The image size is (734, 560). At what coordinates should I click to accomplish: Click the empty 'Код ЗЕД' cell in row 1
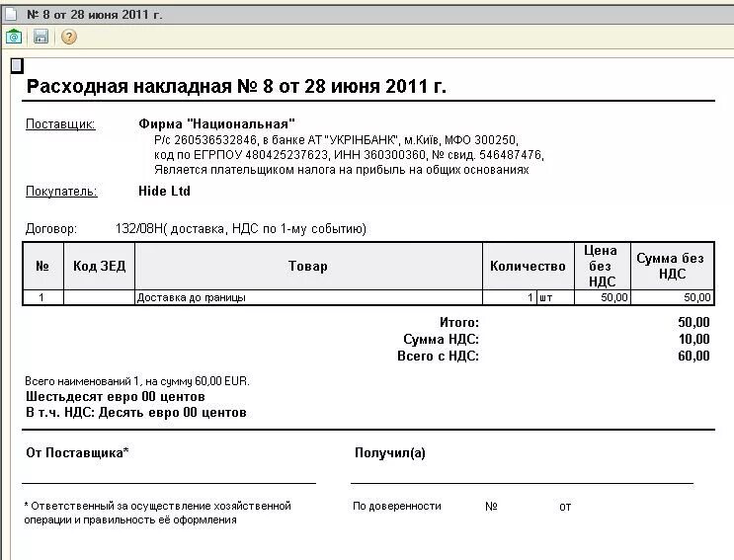pyautogui.click(x=99, y=297)
